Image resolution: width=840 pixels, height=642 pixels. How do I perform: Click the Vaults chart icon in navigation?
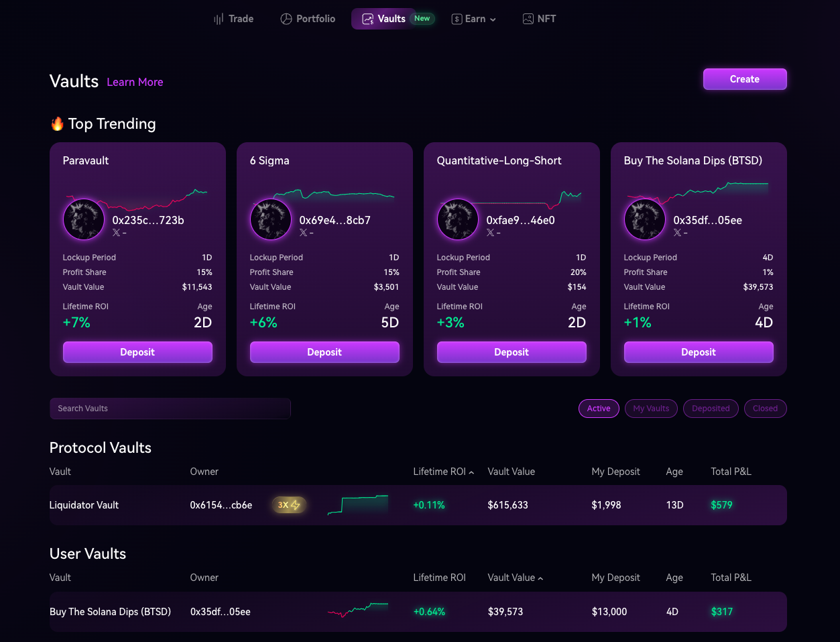(x=368, y=19)
